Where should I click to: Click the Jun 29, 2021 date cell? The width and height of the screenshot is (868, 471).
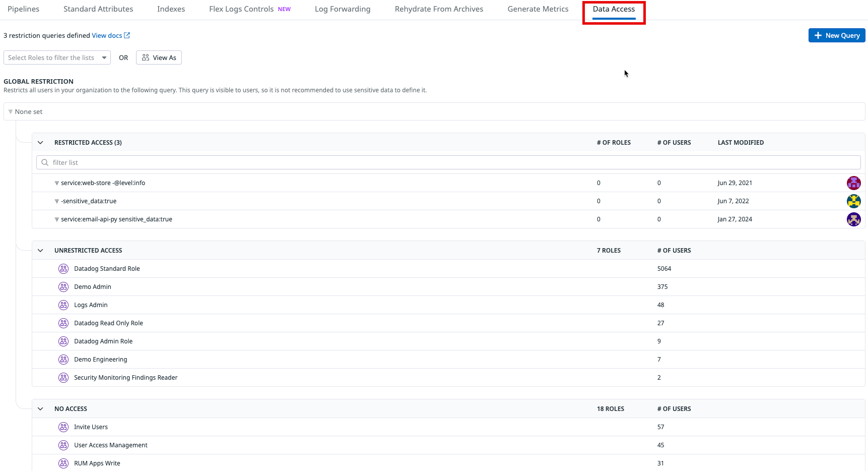pyautogui.click(x=735, y=183)
